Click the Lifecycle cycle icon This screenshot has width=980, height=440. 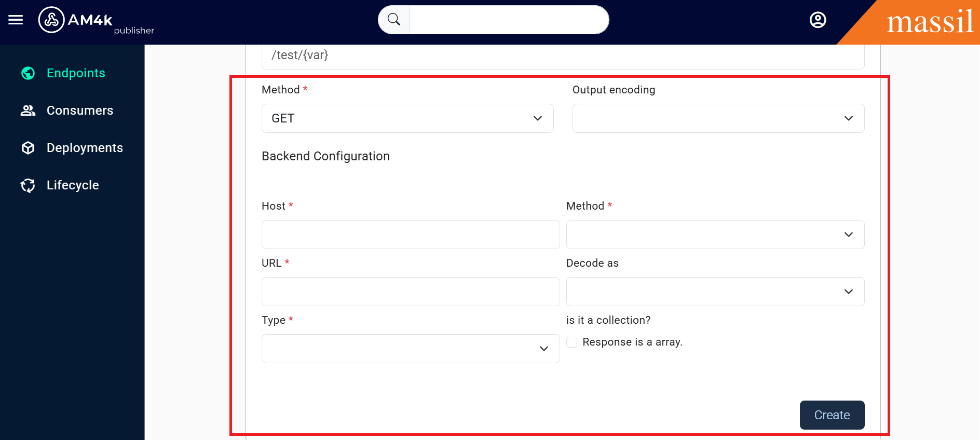(28, 185)
